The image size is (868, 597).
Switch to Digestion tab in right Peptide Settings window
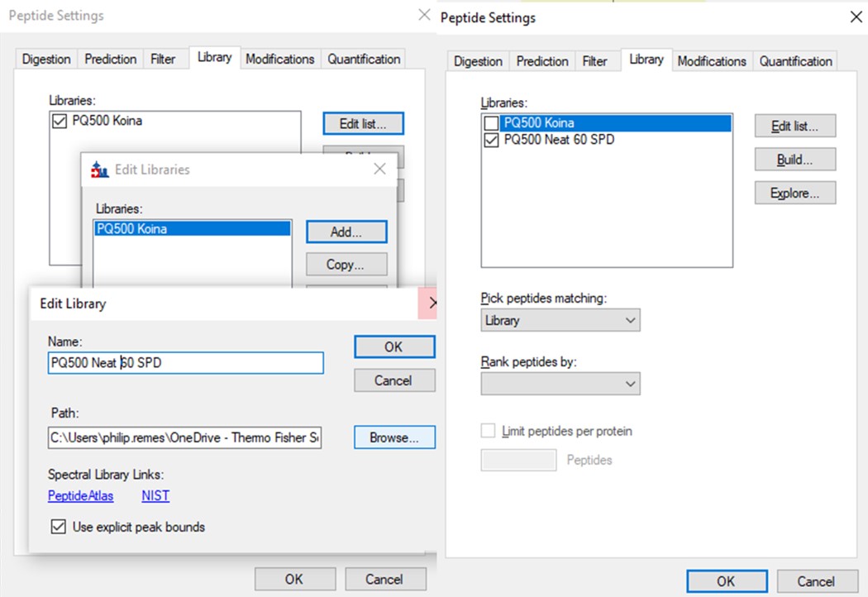(x=479, y=61)
